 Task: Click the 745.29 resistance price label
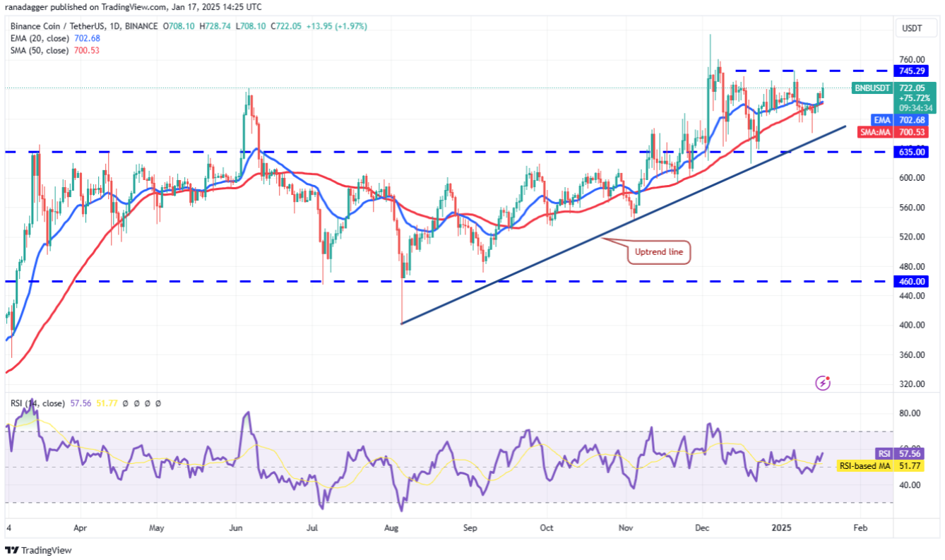pos(910,71)
